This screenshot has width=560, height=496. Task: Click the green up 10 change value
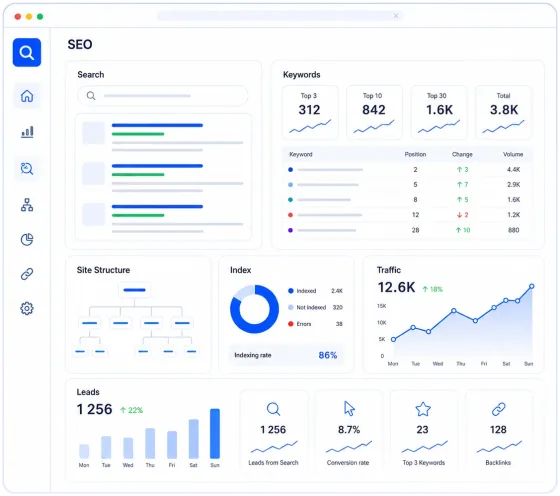(463, 230)
